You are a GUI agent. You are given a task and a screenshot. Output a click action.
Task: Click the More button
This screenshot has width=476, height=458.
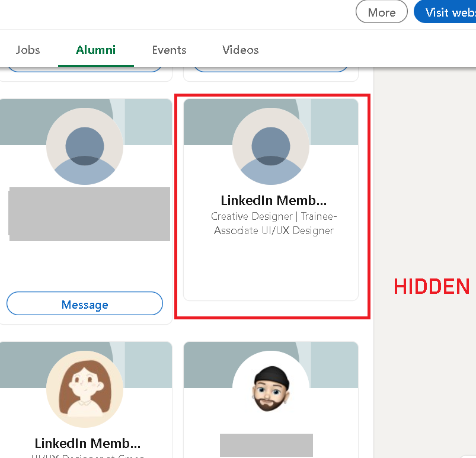[382, 12]
